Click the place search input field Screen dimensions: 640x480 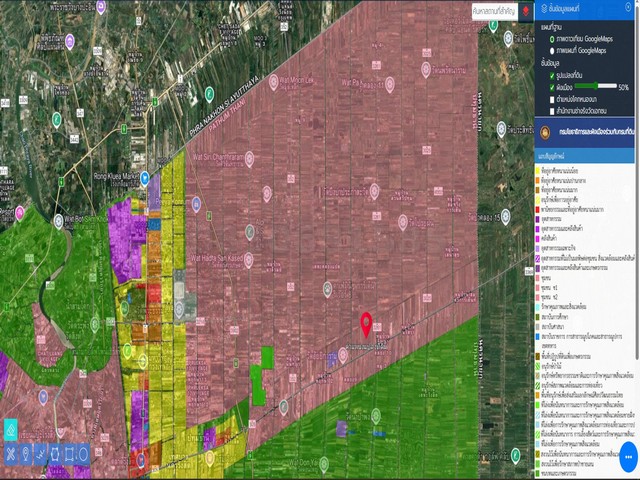(x=493, y=10)
